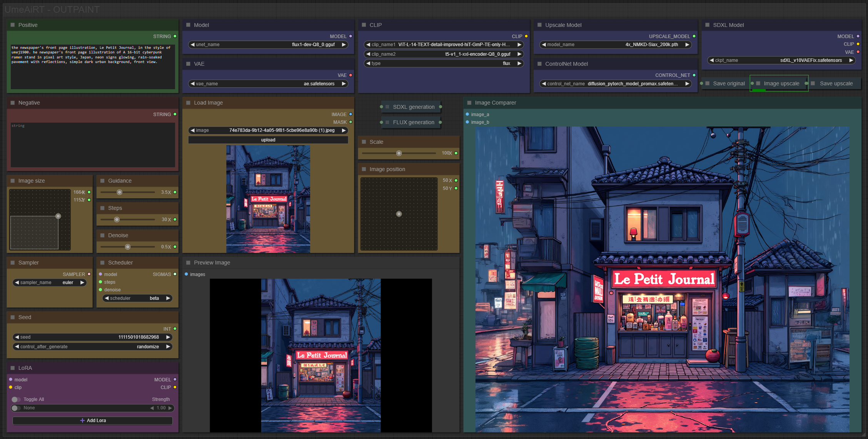The width and height of the screenshot is (868, 439).
Task: Click MODEL output port on Model node
Action: pos(351,36)
